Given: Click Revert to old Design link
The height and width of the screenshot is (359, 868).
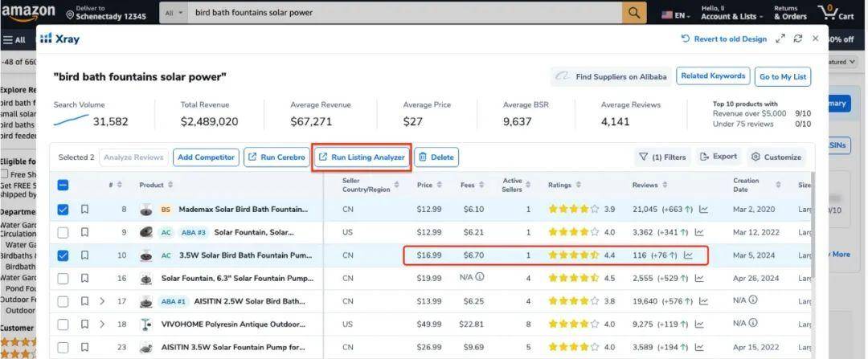Looking at the screenshot, I should click(x=723, y=39).
